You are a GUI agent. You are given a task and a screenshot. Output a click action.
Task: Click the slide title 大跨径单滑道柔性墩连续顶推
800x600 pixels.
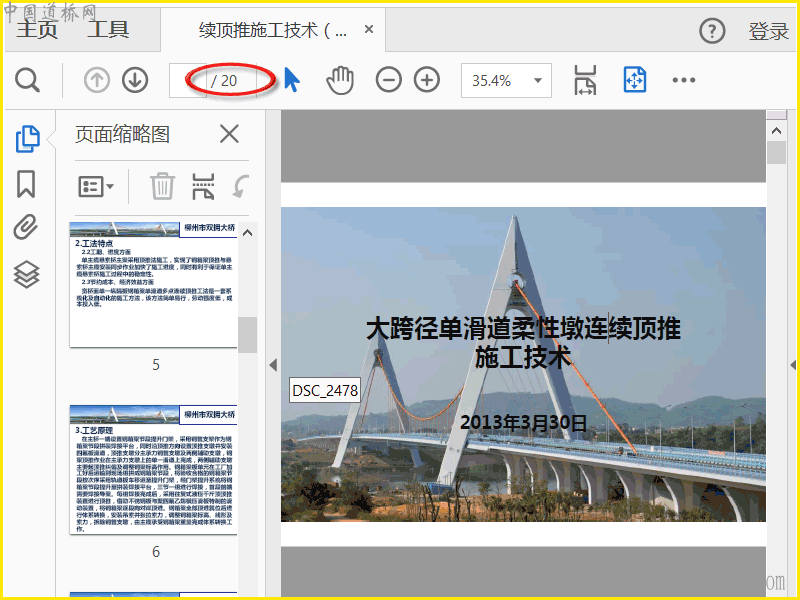pos(523,328)
